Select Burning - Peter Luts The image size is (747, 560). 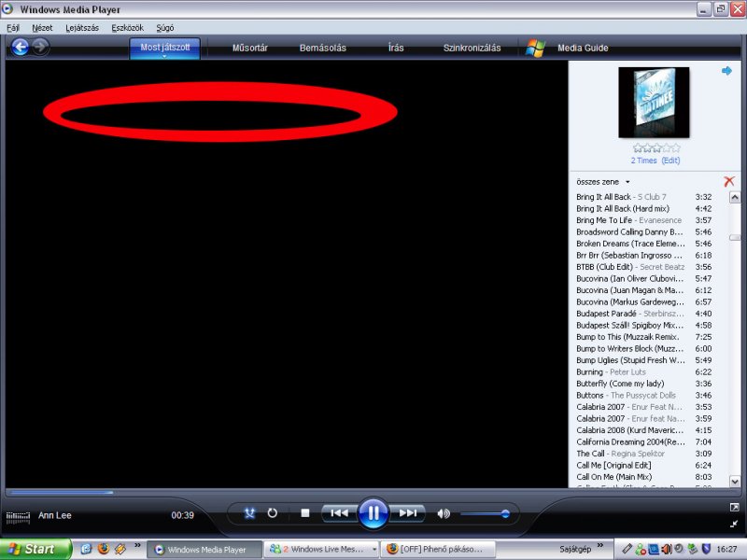tap(643, 371)
